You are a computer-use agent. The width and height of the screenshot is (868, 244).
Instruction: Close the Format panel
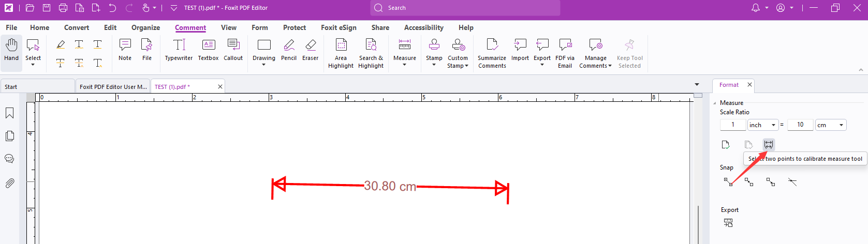pos(749,85)
